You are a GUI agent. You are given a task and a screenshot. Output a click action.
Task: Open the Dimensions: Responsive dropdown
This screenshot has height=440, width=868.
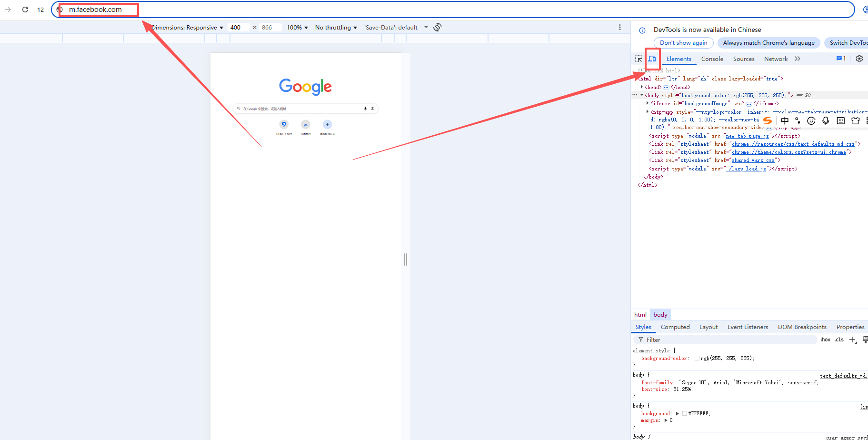187,28
